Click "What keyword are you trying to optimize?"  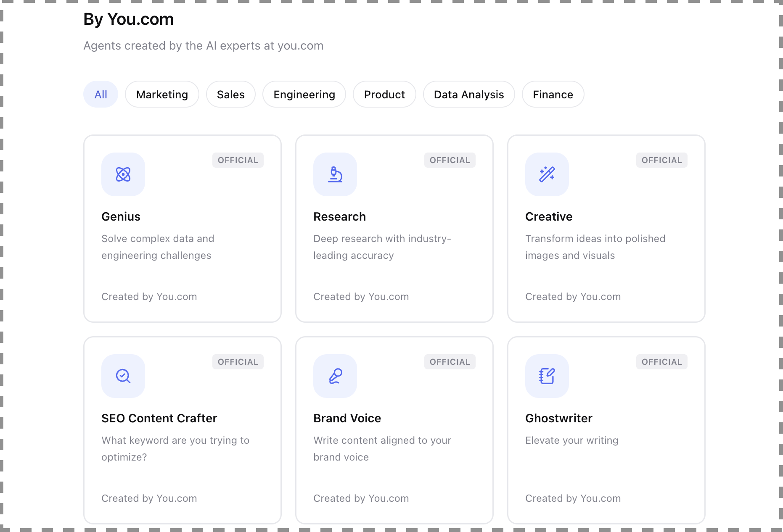click(176, 449)
